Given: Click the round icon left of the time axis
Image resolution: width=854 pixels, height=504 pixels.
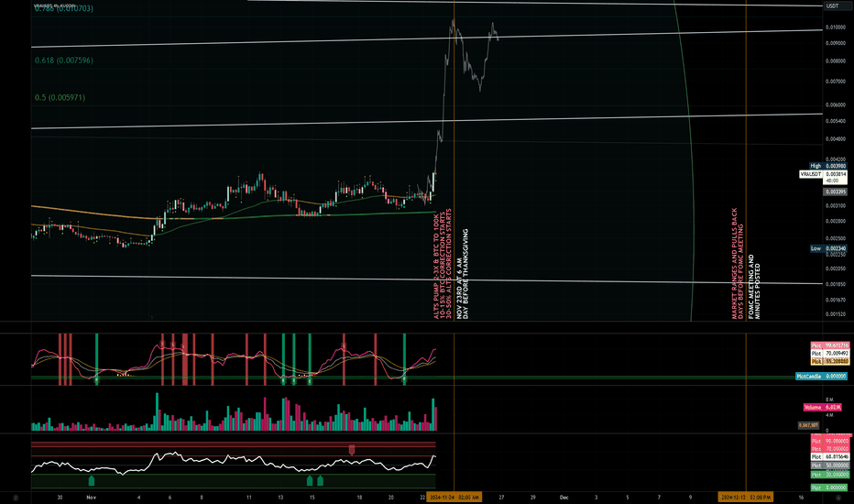Looking at the screenshot, I should (16, 498).
